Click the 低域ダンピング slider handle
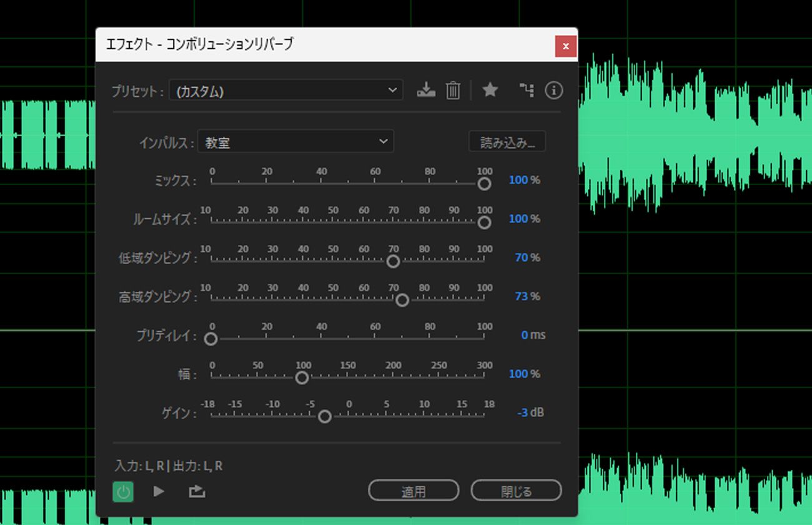 (x=393, y=261)
